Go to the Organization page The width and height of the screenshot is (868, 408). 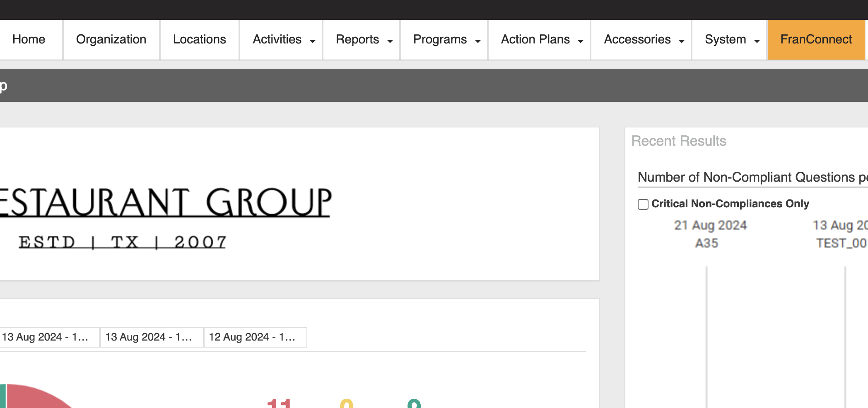[111, 40]
